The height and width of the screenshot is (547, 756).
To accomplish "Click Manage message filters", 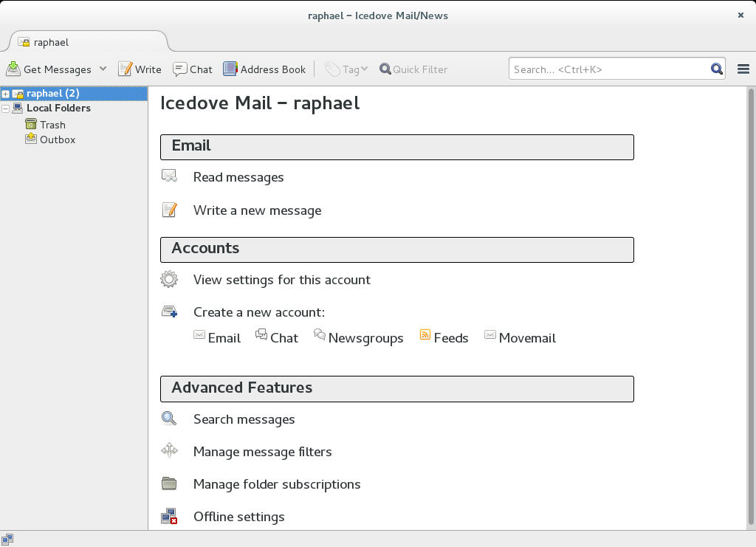I will click(x=262, y=452).
